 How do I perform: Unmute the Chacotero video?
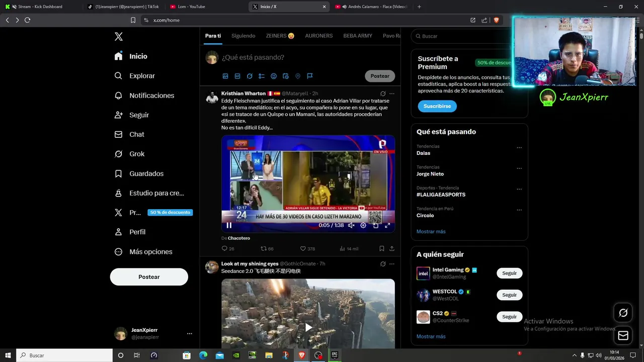click(x=351, y=225)
